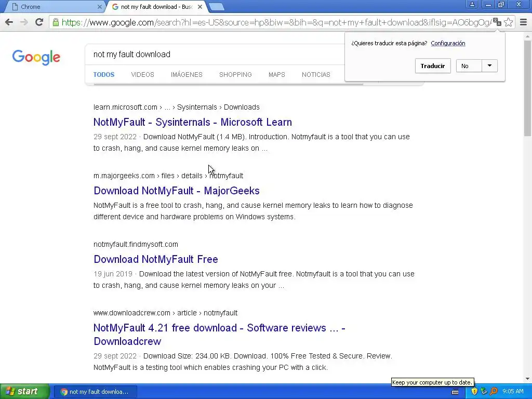The image size is (532, 399).
Task: Open 'Download NotMyFault Free' result
Action: point(156,259)
